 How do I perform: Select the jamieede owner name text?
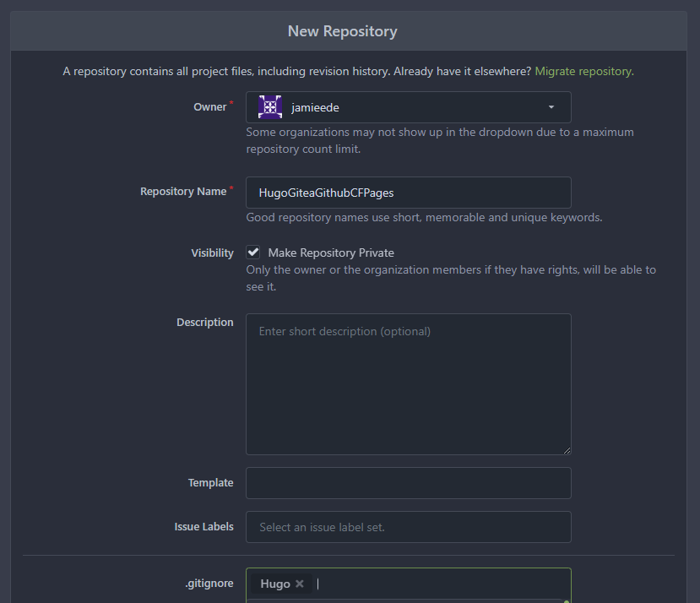pos(317,108)
